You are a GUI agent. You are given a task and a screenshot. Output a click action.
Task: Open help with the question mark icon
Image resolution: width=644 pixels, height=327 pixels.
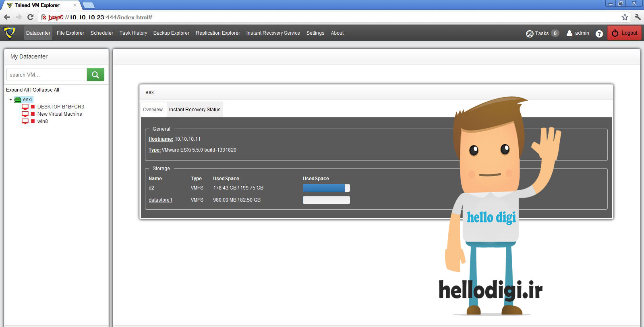tap(599, 33)
